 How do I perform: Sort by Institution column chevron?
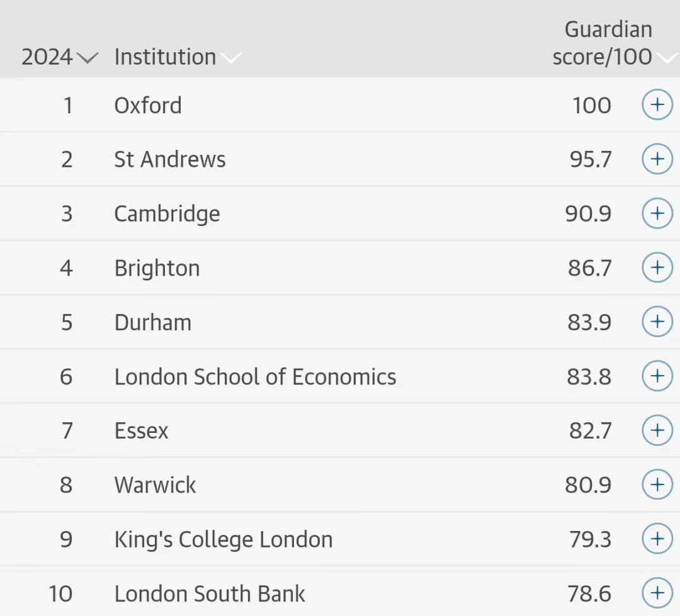tap(230, 58)
